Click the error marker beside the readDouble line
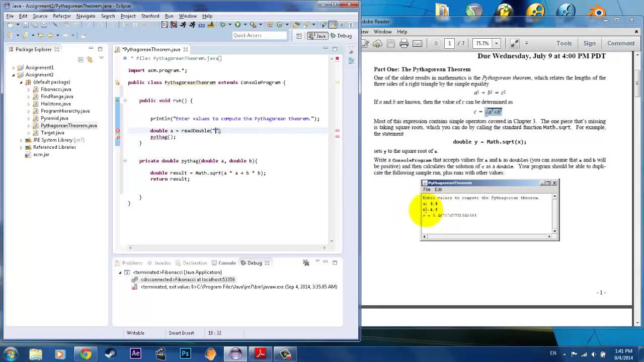The height and width of the screenshot is (362, 644). [x=118, y=131]
